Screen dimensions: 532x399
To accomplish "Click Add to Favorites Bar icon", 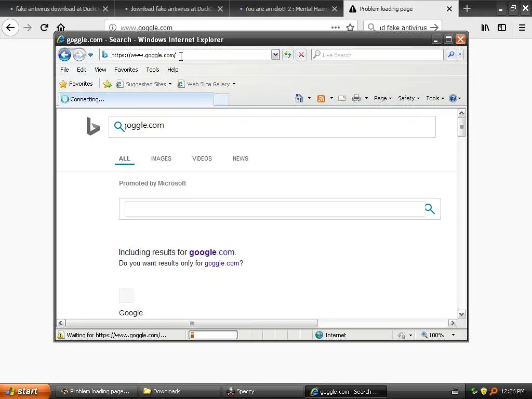I will tap(108, 84).
